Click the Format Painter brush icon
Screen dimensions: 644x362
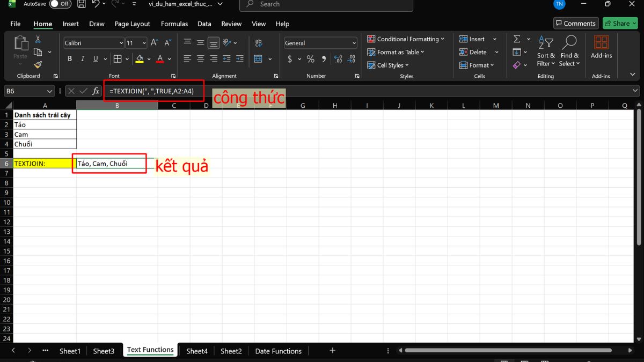coord(38,65)
